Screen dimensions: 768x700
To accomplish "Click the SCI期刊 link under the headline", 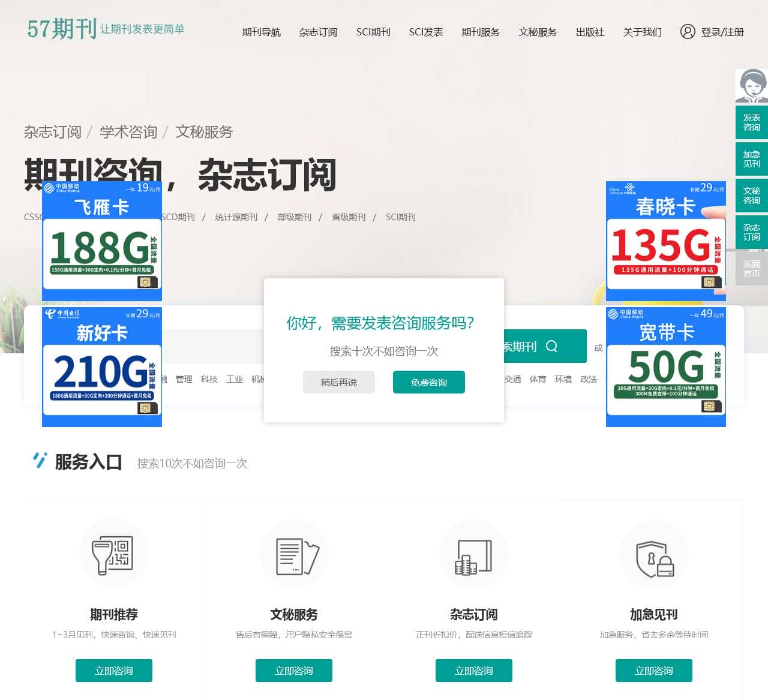I will click(x=401, y=217).
